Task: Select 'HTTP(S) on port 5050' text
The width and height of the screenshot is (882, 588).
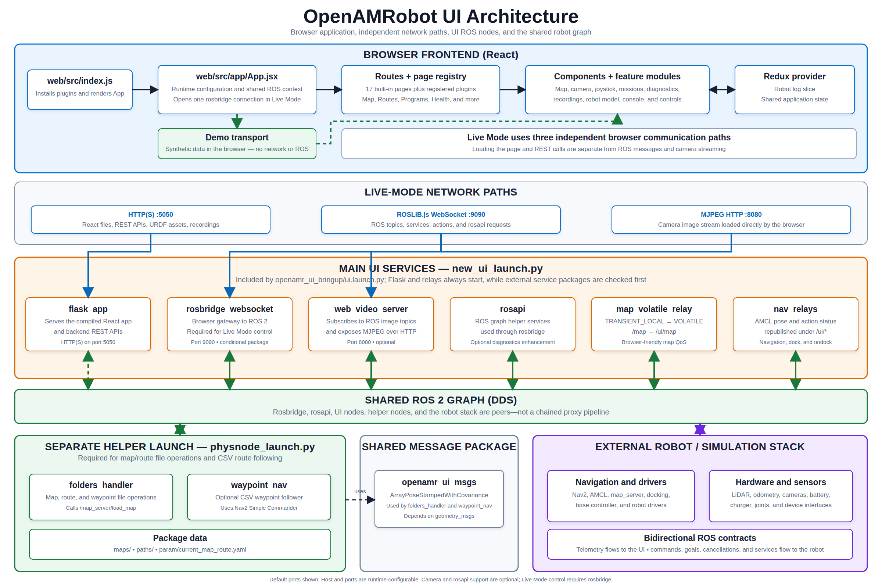Action: [88, 342]
